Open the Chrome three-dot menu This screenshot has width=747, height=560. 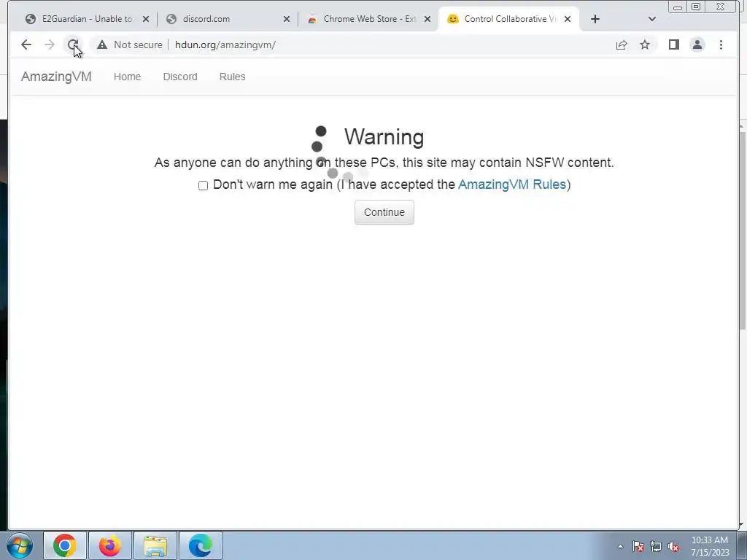[x=721, y=44]
